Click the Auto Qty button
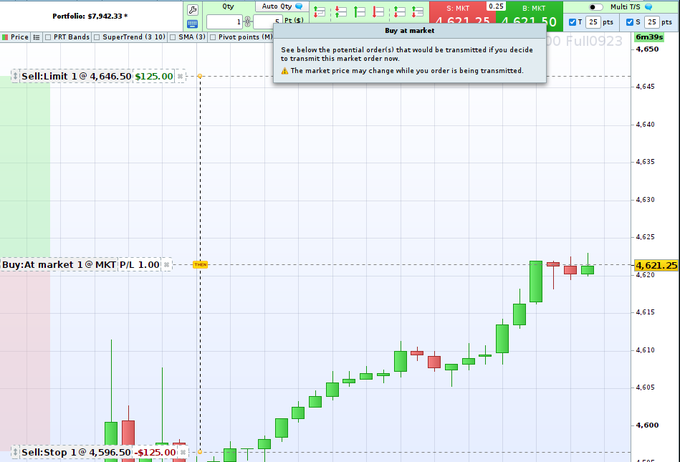Screen dimensions: 680x462 [x=281, y=6]
